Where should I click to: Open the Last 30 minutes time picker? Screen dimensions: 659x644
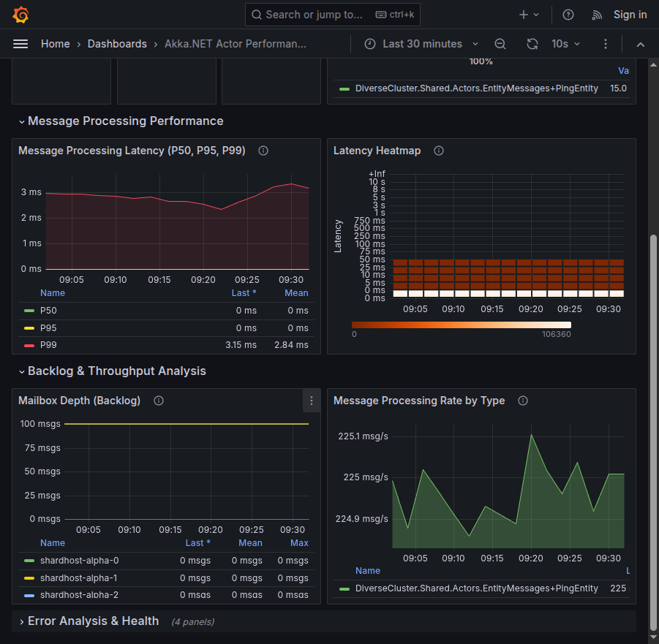tap(422, 44)
